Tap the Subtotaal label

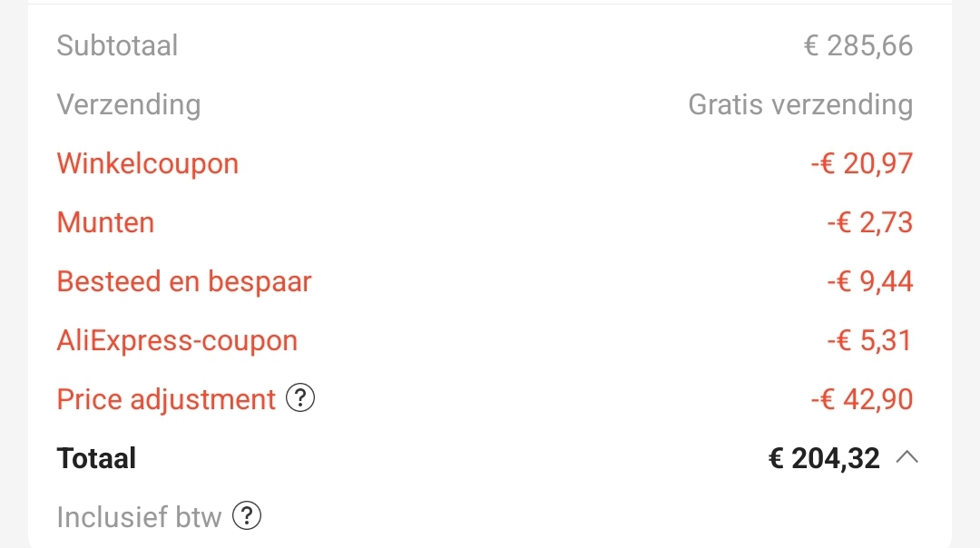117,45
